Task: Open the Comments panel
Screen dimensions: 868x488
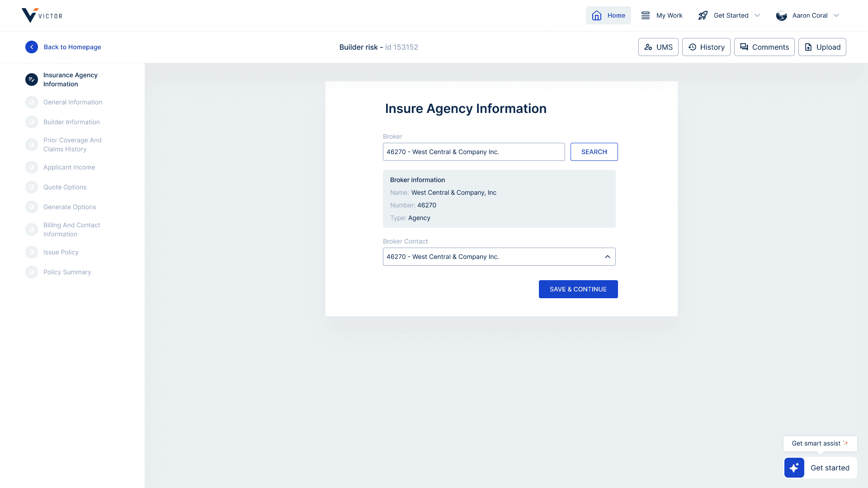Action: pos(764,47)
